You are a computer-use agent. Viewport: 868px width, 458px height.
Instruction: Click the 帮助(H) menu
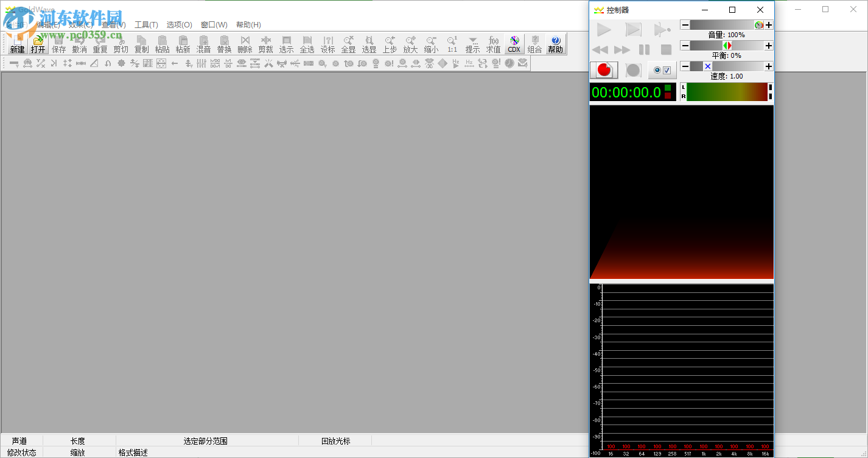pos(248,25)
